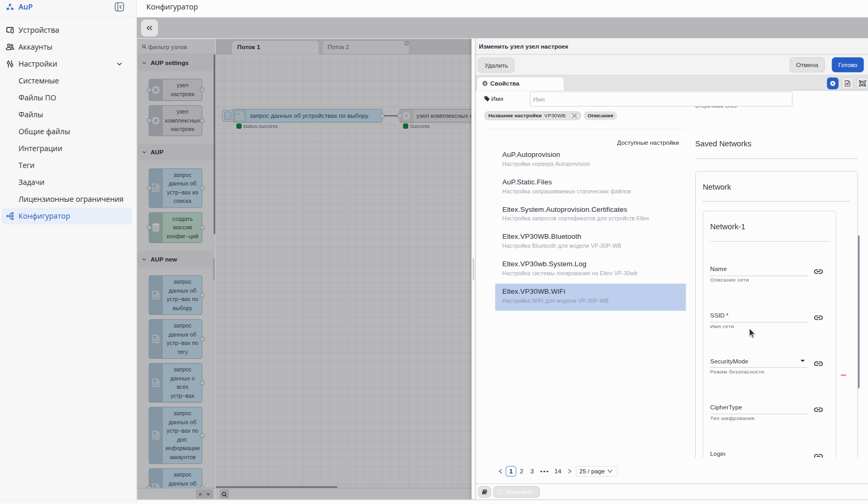
Task: Click the Устройства sidebar icon item
Action: click(10, 30)
